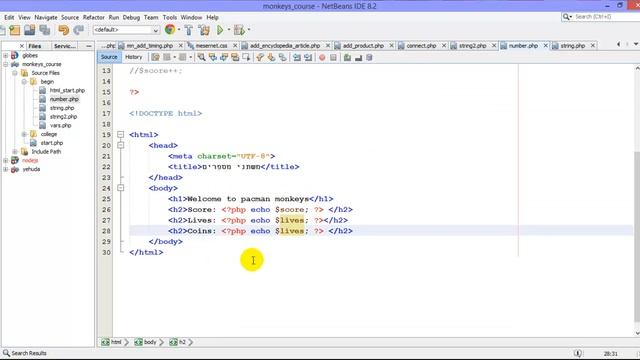Click the Save All disks icon
This screenshot has height=360, width=640.
[44, 30]
